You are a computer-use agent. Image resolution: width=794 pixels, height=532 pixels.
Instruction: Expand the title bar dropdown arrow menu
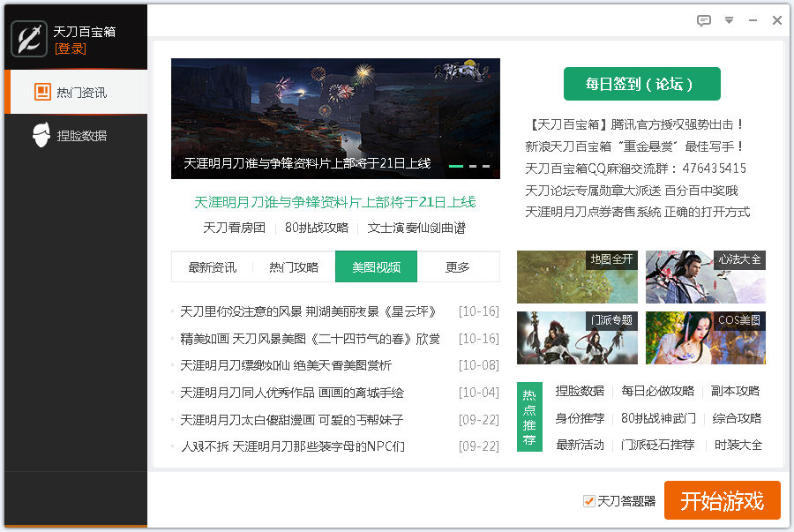tap(729, 20)
